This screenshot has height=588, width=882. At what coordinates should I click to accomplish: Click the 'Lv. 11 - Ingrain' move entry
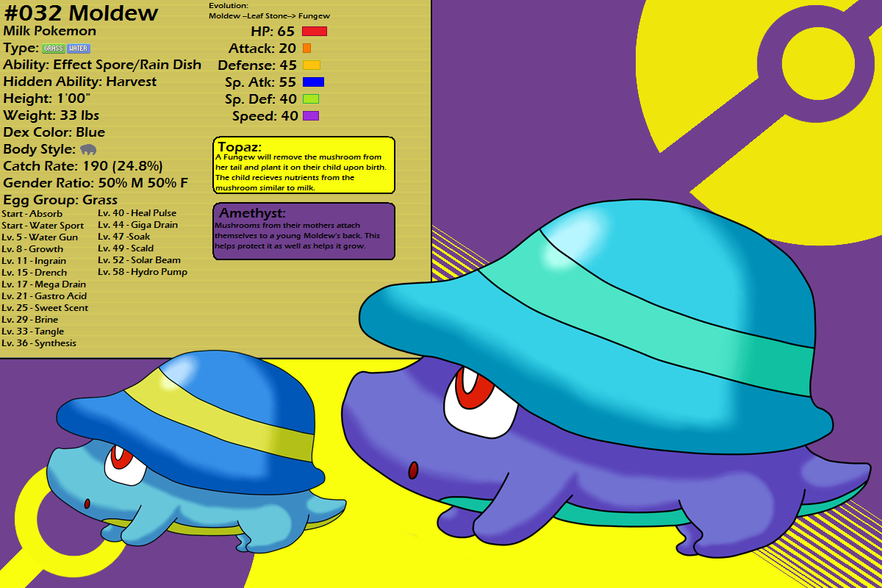[x=34, y=260]
